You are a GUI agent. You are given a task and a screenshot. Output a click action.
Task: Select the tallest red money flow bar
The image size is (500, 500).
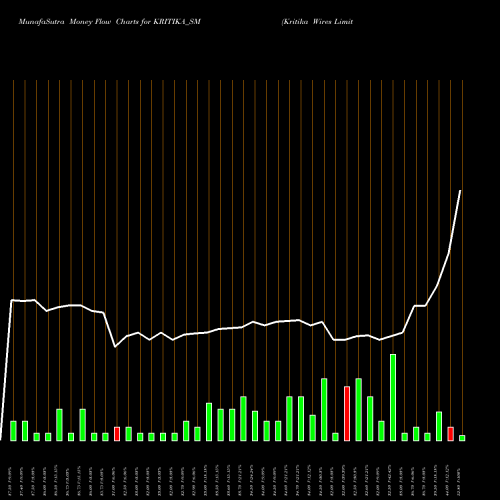(347, 413)
